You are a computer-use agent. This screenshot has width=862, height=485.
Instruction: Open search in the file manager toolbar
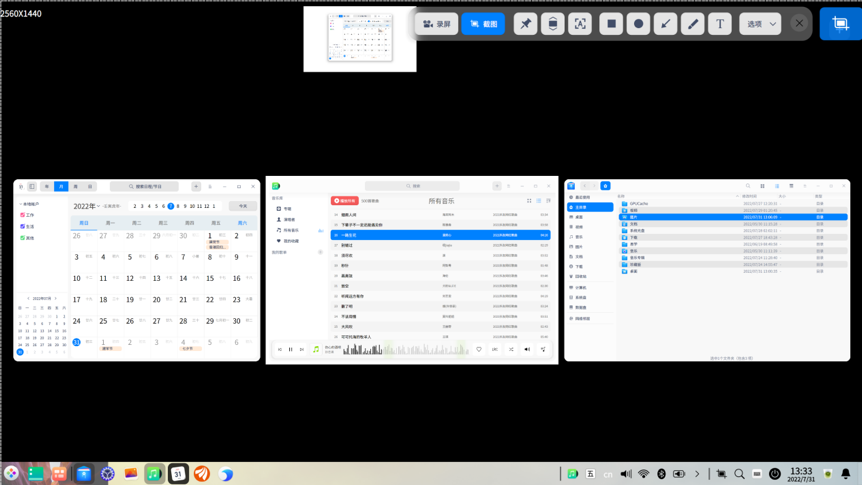coord(748,186)
